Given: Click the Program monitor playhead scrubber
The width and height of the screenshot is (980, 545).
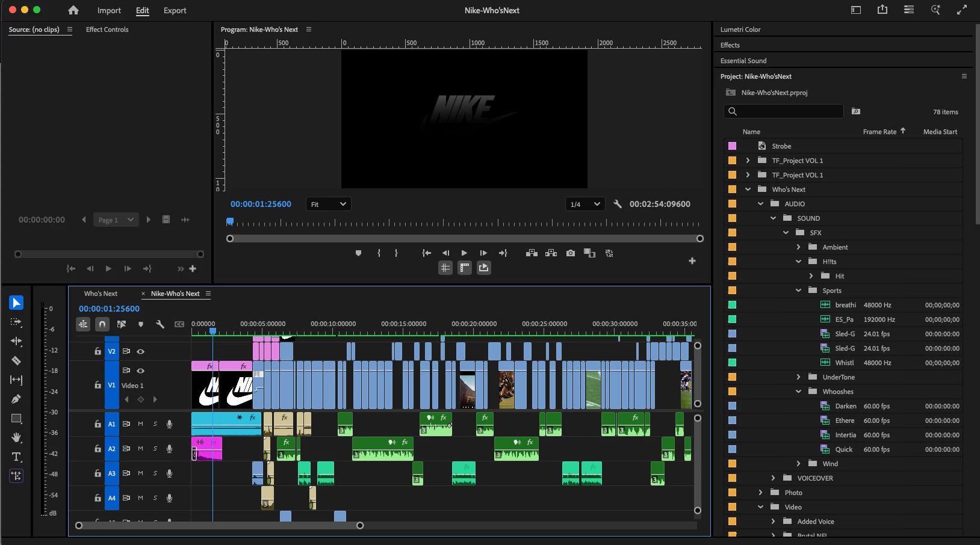Looking at the screenshot, I should pos(230,222).
